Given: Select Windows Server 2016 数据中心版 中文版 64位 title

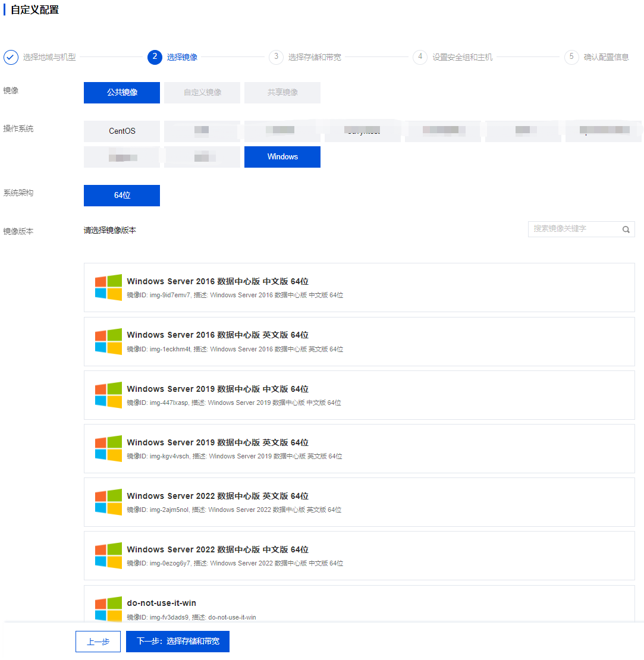Looking at the screenshot, I should (218, 281).
